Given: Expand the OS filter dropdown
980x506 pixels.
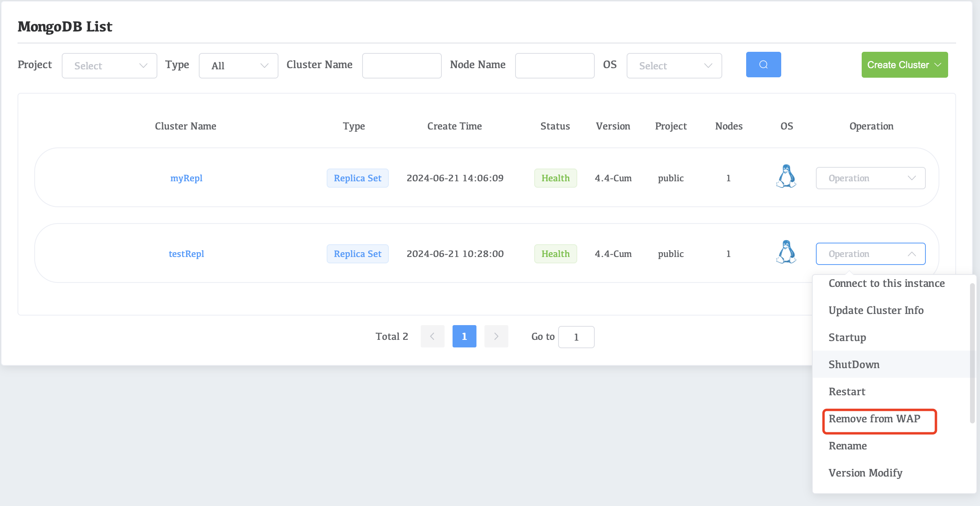Looking at the screenshot, I should pos(674,66).
